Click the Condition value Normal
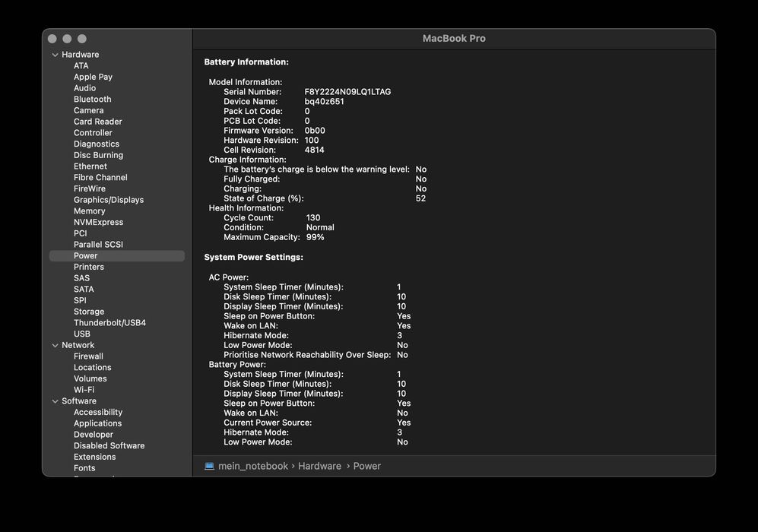The width and height of the screenshot is (758, 532). 320,227
